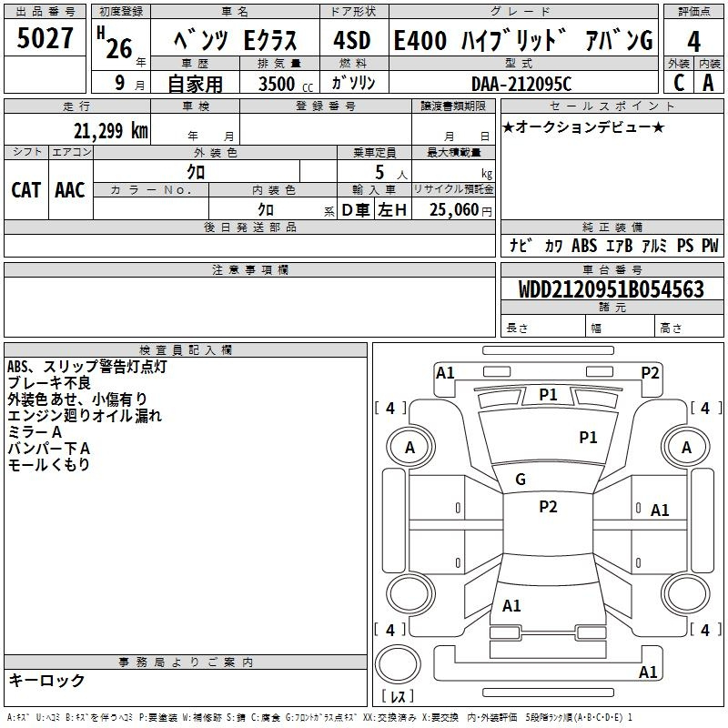This screenshot has width=728, height=728.
Task: Select the mileage 21,299 km
Action: point(111,131)
